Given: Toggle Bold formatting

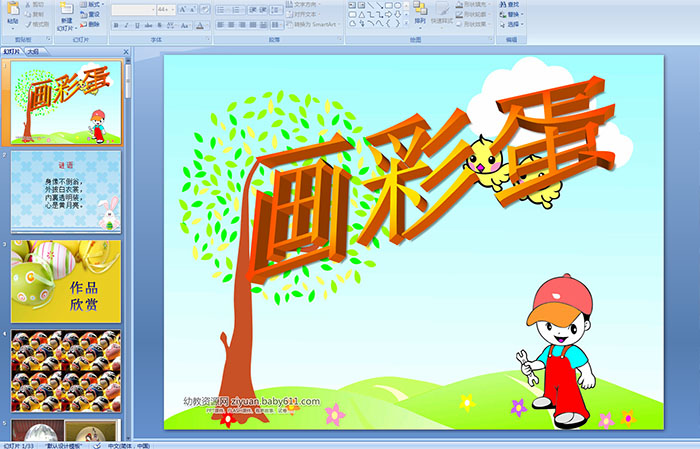Looking at the screenshot, I should click(116, 25).
